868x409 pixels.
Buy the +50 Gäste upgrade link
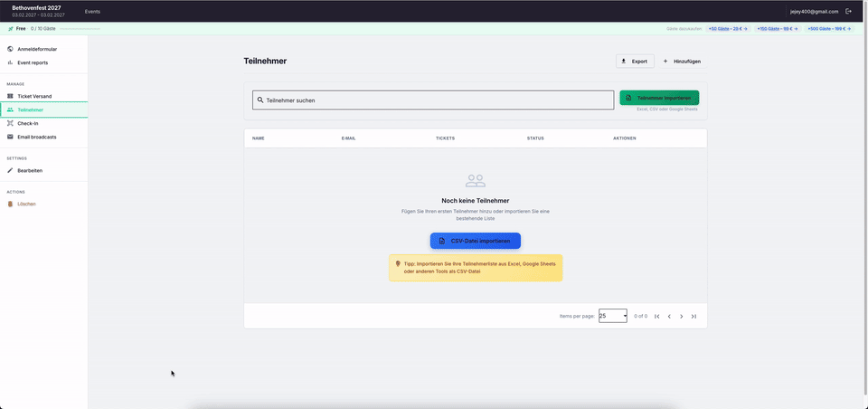pos(728,29)
